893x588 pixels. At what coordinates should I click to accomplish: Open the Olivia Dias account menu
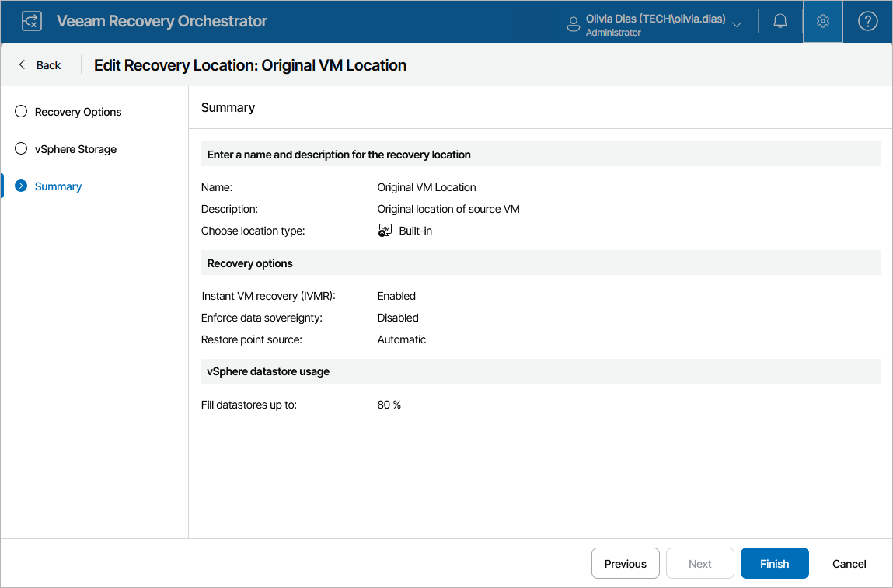pos(655,21)
